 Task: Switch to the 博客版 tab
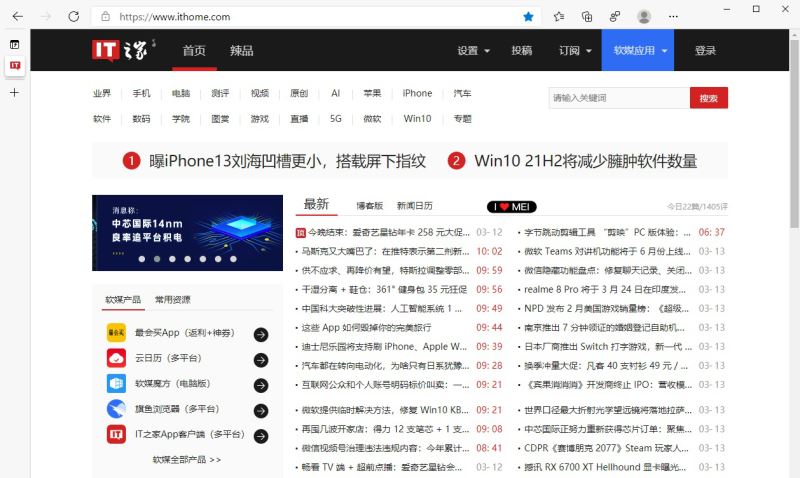pyautogui.click(x=369, y=206)
